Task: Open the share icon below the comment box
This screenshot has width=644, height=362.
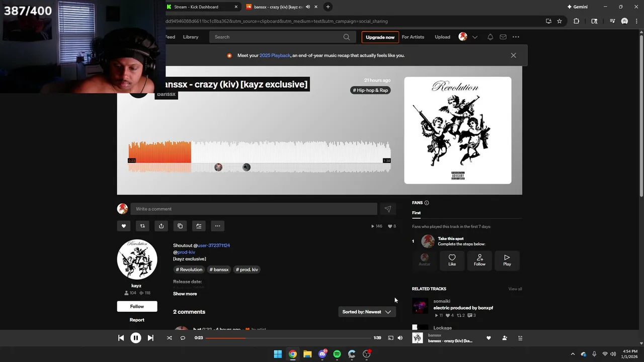Action: click(161, 226)
